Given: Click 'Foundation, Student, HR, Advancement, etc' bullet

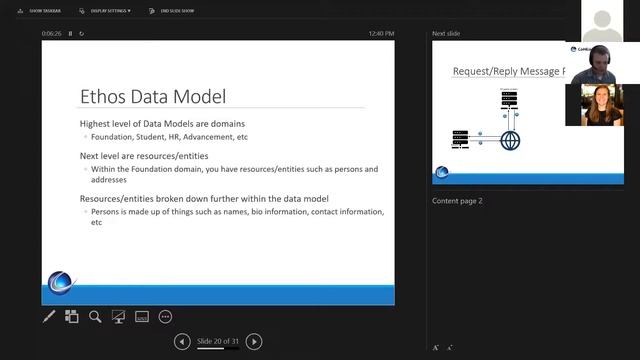Looking at the screenshot, I should coord(169,137).
